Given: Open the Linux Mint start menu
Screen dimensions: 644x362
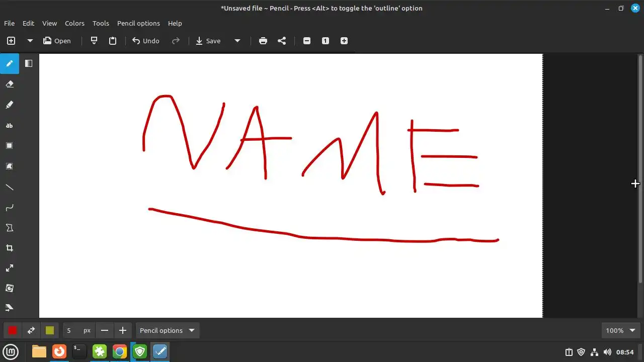Looking at the screenshot, I should tap(11, 352).
